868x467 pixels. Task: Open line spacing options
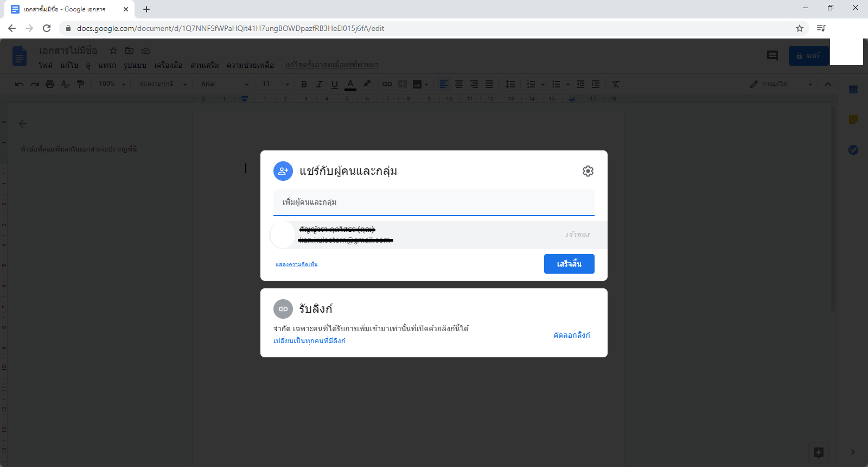[510, 84]
